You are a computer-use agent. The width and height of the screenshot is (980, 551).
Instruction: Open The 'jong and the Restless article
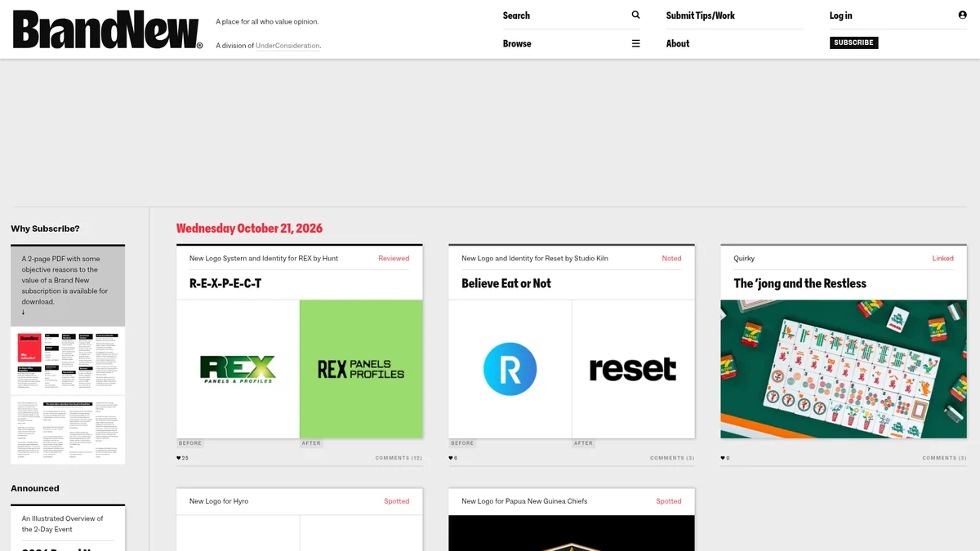click(800, 283)
